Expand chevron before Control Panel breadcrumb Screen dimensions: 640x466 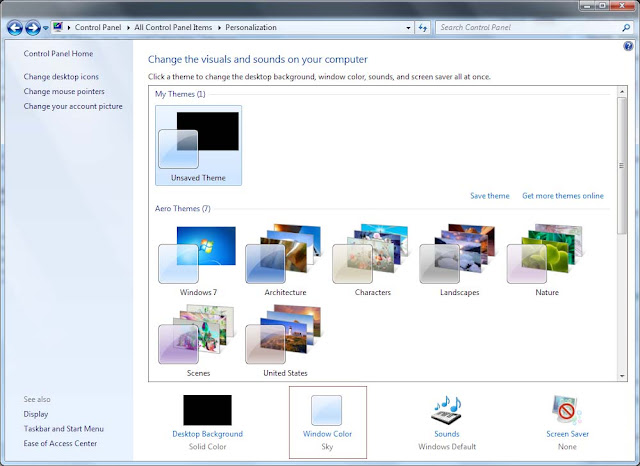[69, 28]
